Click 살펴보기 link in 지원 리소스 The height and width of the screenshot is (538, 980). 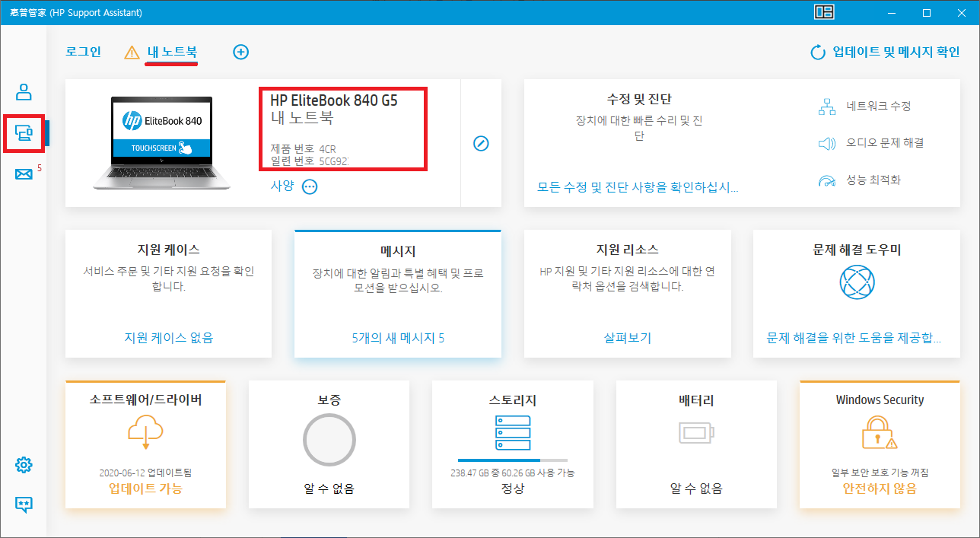point(628,338)
